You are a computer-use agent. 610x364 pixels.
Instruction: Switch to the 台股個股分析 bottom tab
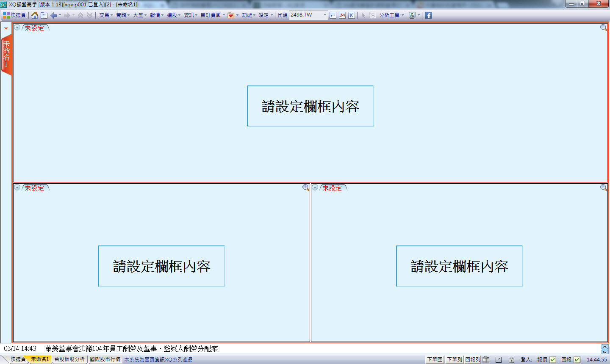click(x=69, y=359)
